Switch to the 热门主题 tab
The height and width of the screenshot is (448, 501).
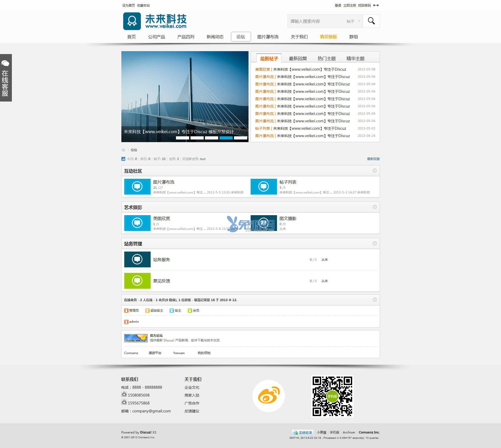326,59
